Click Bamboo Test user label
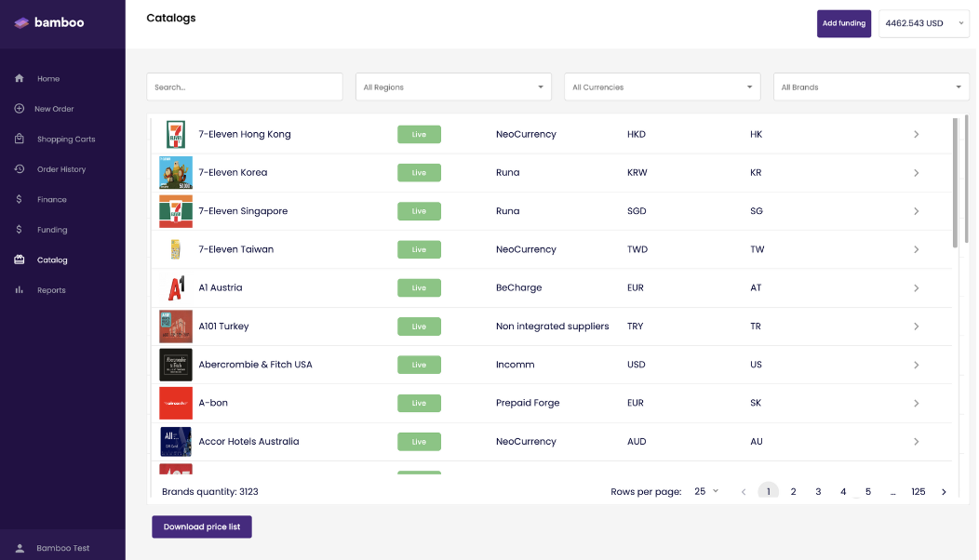 pyautogui.click(x=63, y=548)
